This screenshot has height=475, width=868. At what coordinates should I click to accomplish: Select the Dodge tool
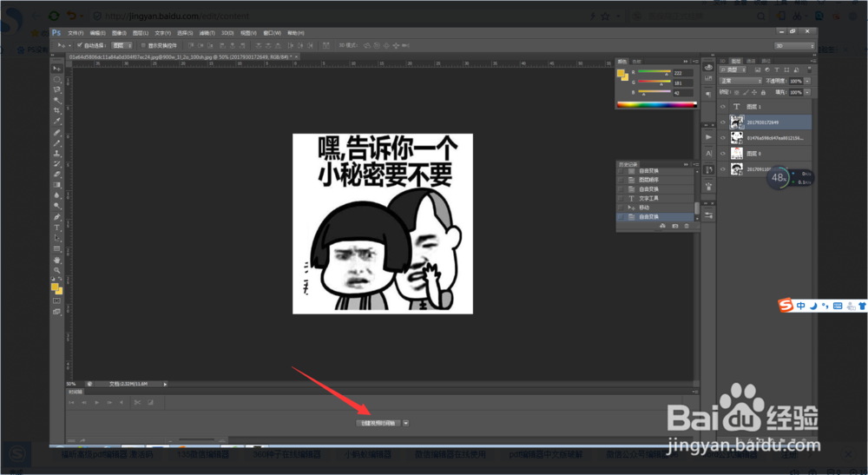point(57,206)
